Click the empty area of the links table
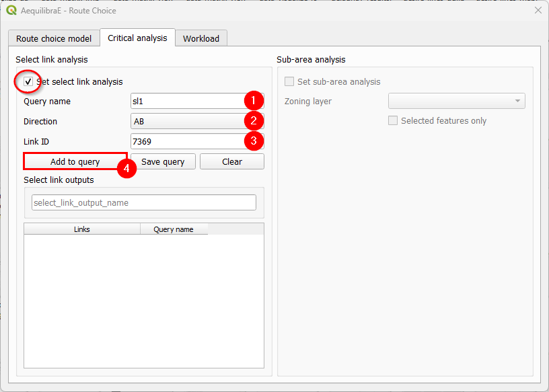Viewport: 549px width, 392px height. pyautogui.click(x=143, y=303)
